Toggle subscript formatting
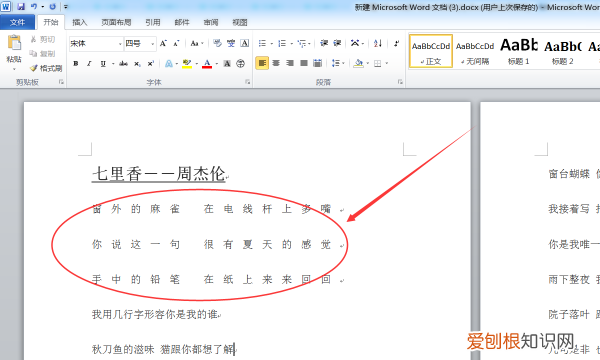600x360 pixels. (x=137, y=64)
